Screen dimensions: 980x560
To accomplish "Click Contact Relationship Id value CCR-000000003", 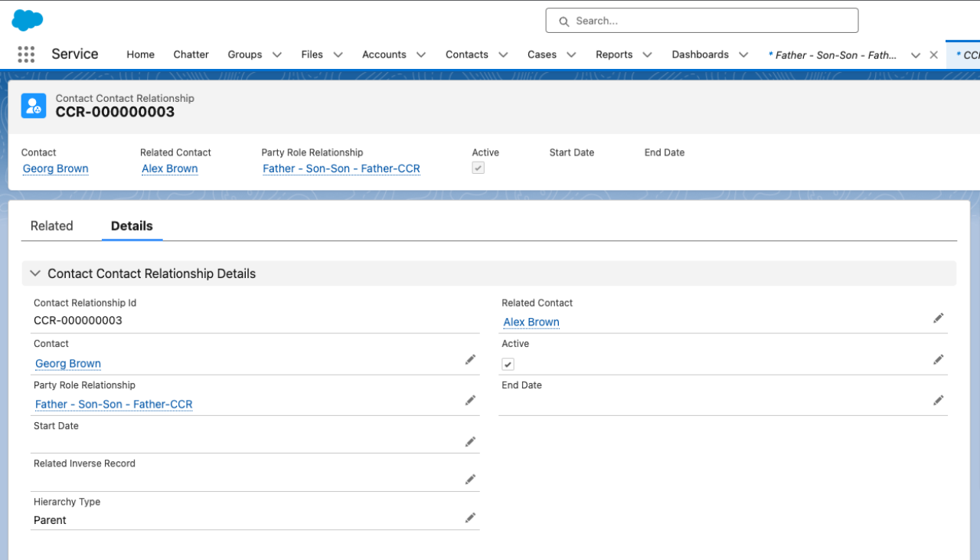I will (x=78, y=320).
